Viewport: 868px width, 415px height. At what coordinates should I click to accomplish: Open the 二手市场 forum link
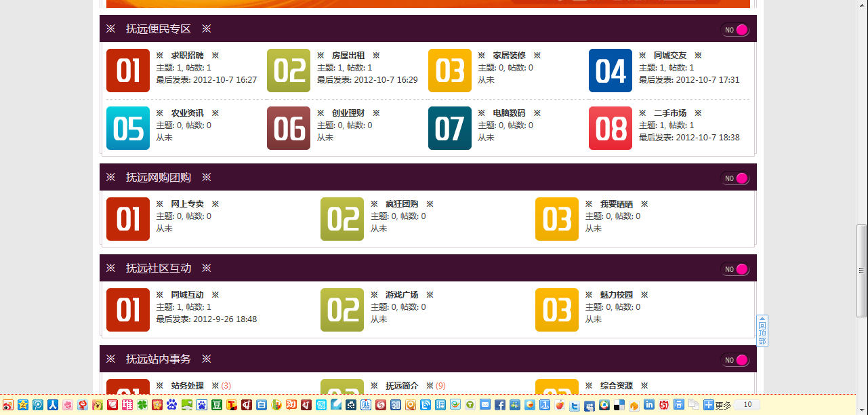click(670, 113)
